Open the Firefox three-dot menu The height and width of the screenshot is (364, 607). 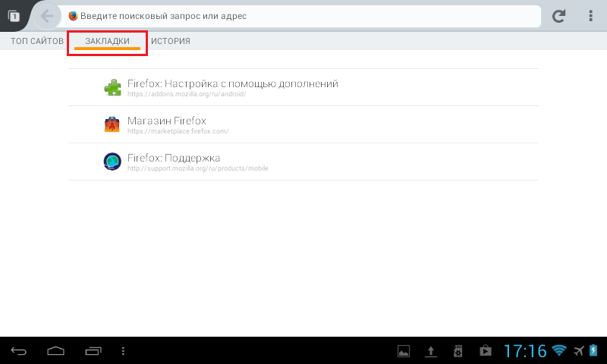point(590,16)
